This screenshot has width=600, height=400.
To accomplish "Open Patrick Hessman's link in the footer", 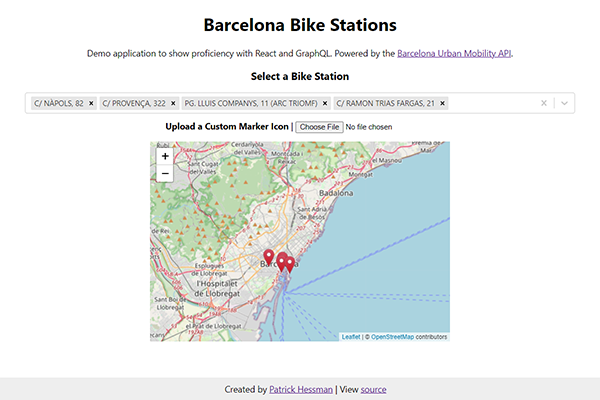I will point(300,390).
